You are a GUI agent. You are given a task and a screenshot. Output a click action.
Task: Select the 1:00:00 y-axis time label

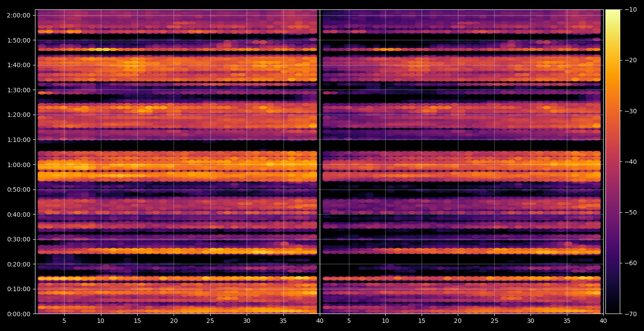coord(19,165)
